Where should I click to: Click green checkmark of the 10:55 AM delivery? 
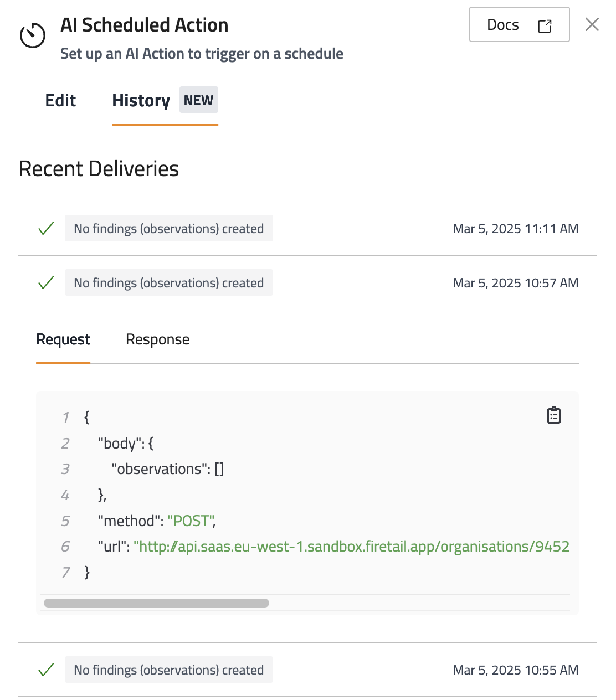click(x=46, y=670)
